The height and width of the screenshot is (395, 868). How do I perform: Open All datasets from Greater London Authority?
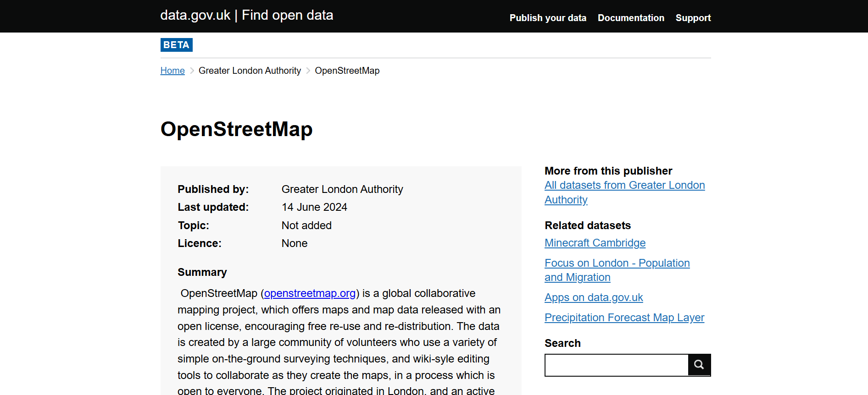(x=624, y=192)
